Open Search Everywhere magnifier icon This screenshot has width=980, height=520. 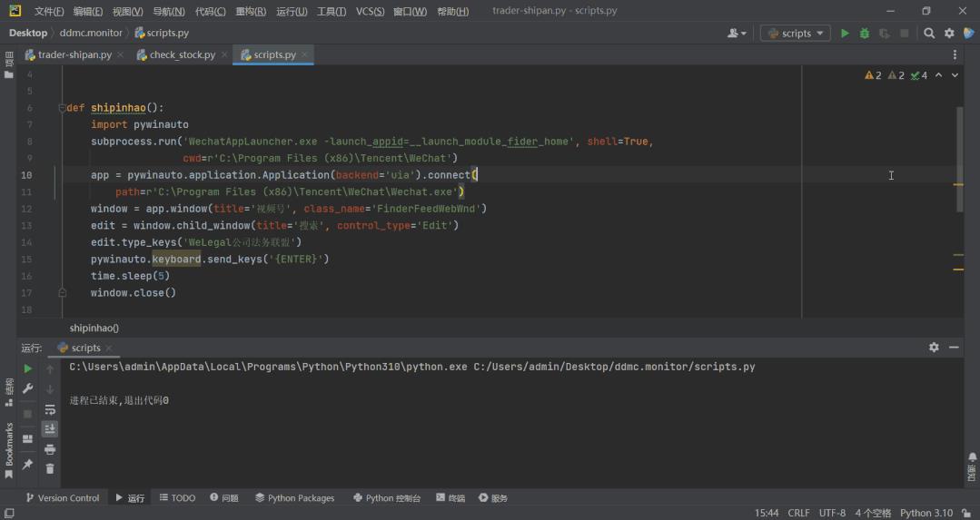coord(929,33)
